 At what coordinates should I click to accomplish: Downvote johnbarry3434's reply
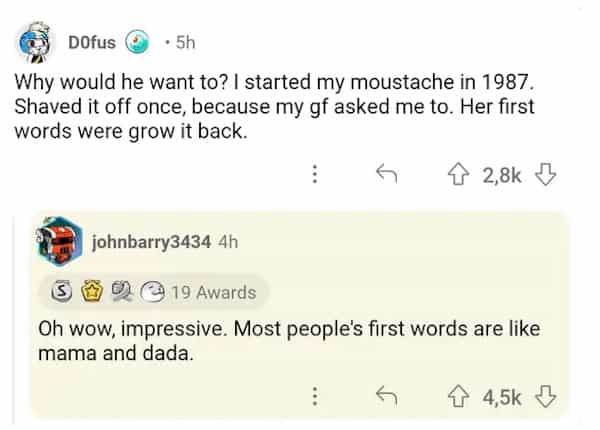[x=546, y=398]
